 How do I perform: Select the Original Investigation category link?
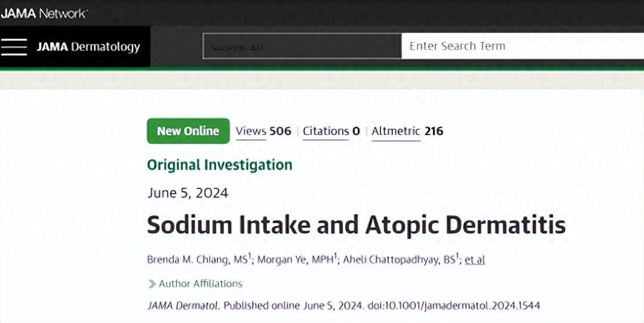click(219, 165)
